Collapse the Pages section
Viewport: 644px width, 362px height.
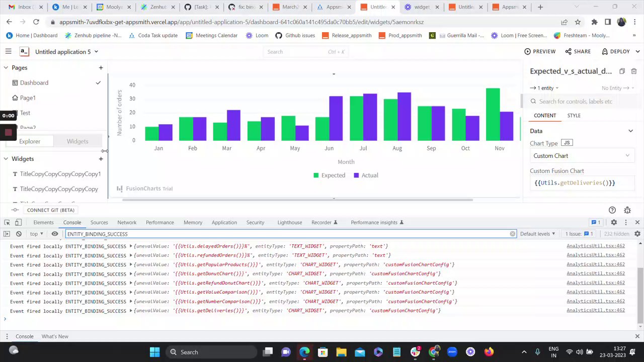click(x=6, y=67)
